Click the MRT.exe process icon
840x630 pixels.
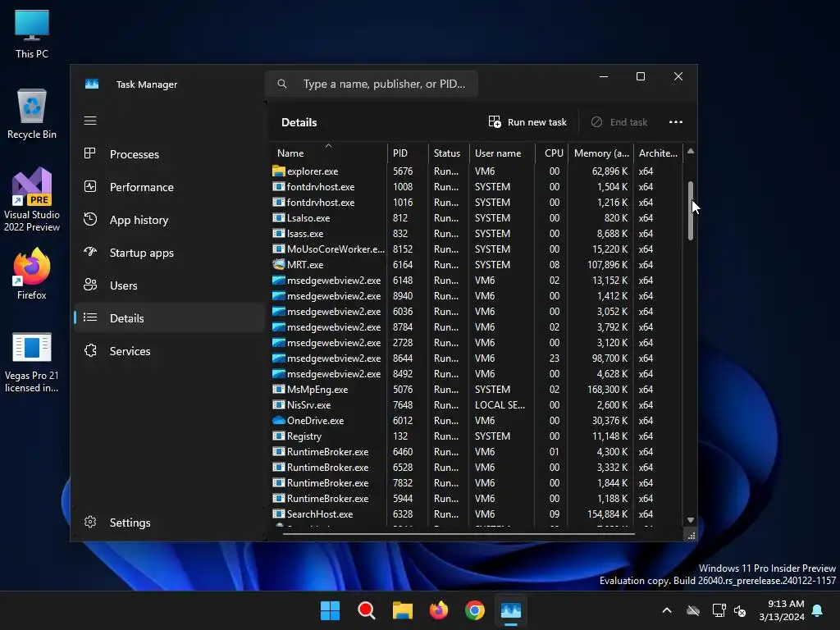(x=279, y=265)
